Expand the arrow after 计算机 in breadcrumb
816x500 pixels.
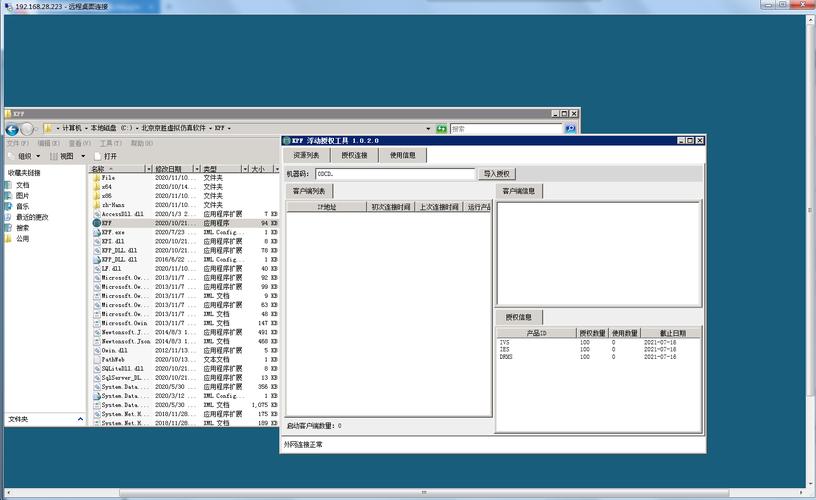86,128
